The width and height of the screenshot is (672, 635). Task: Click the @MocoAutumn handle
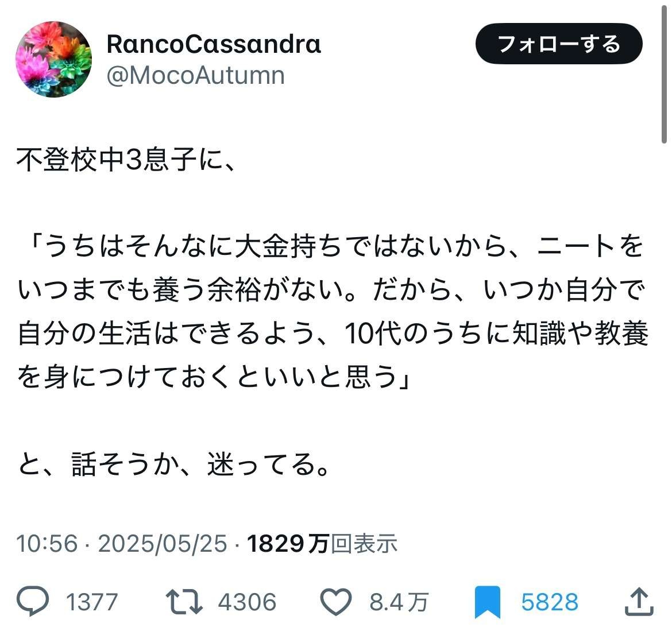pyautogui.click(x=195, y=76)
